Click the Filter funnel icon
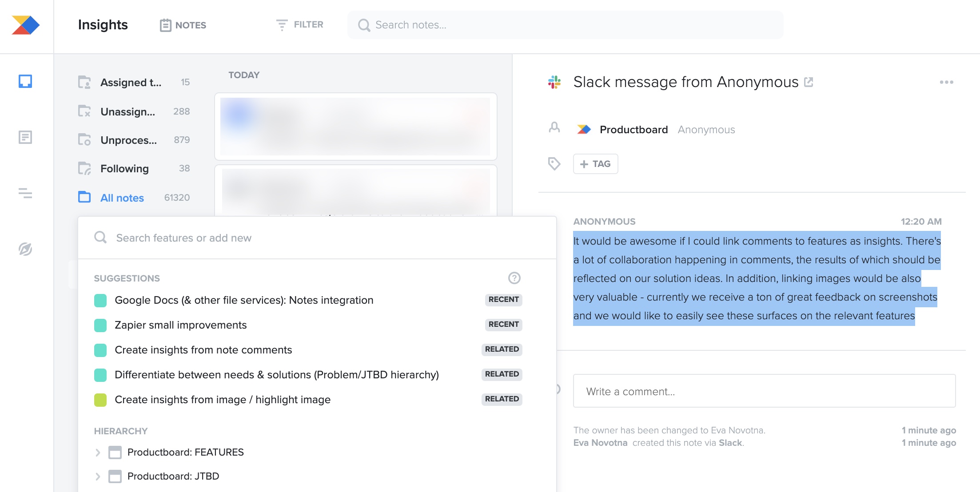980x492 pixels. pyautogui.click(x=282, y=25)
